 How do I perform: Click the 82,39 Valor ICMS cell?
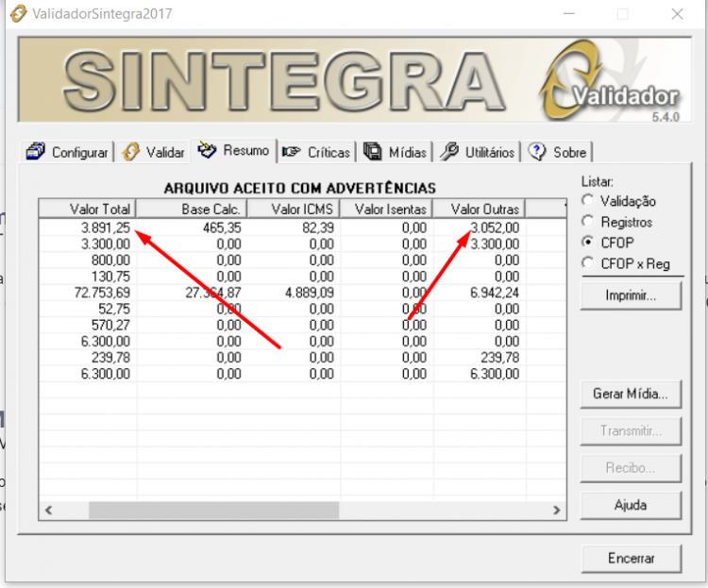point(318,227)
